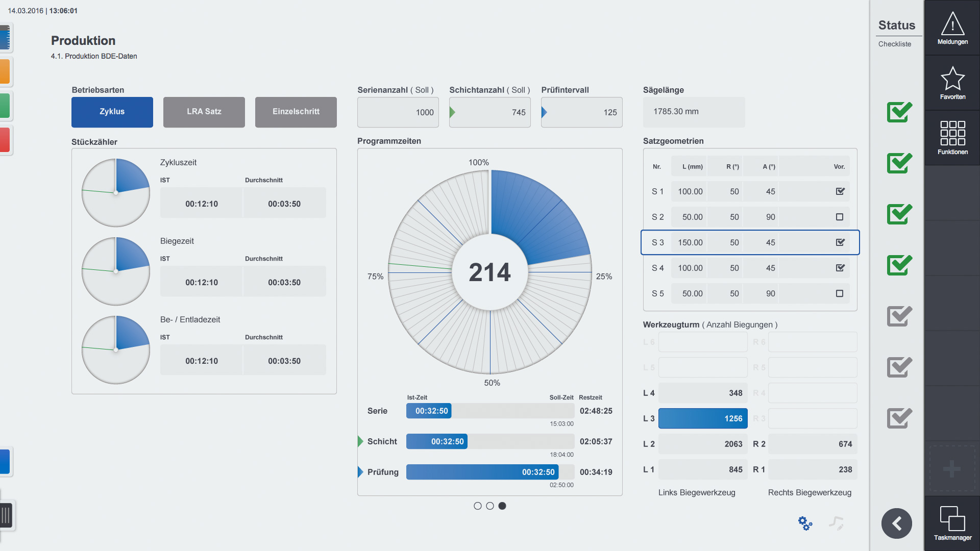Image resolution: width=980 pixels, height=551 pixels.
Task: Click the last grey status checkmark
Action: pos(899,418)
